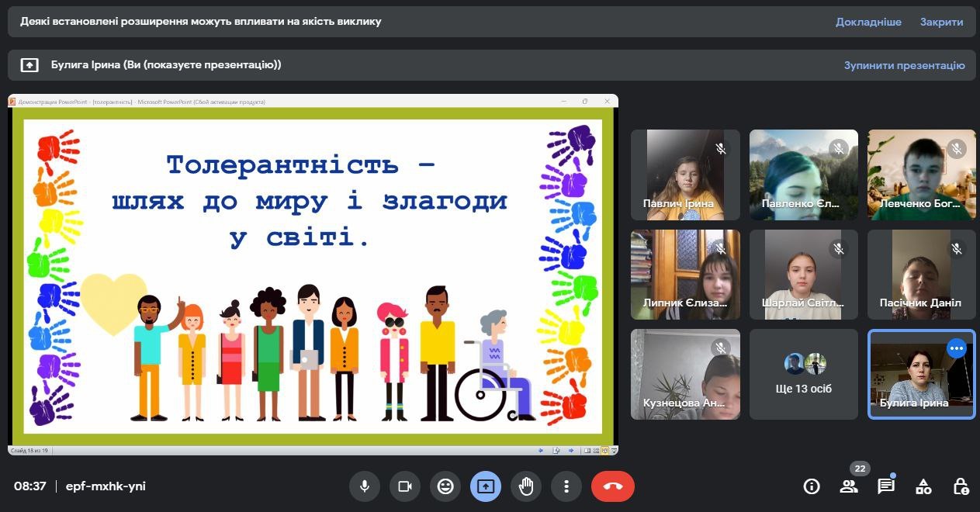Click the present screen button

pos(486,486)
